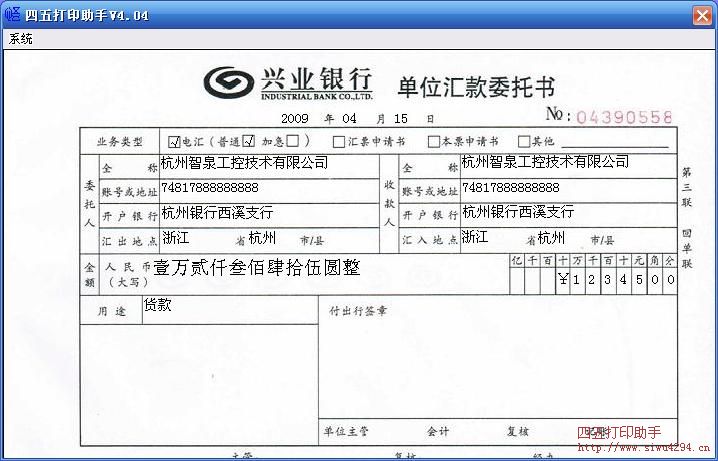Click remitter city 杭州 under 汇出地点
The width and height of the screenshot is (718, 461).
click(262, 238)
